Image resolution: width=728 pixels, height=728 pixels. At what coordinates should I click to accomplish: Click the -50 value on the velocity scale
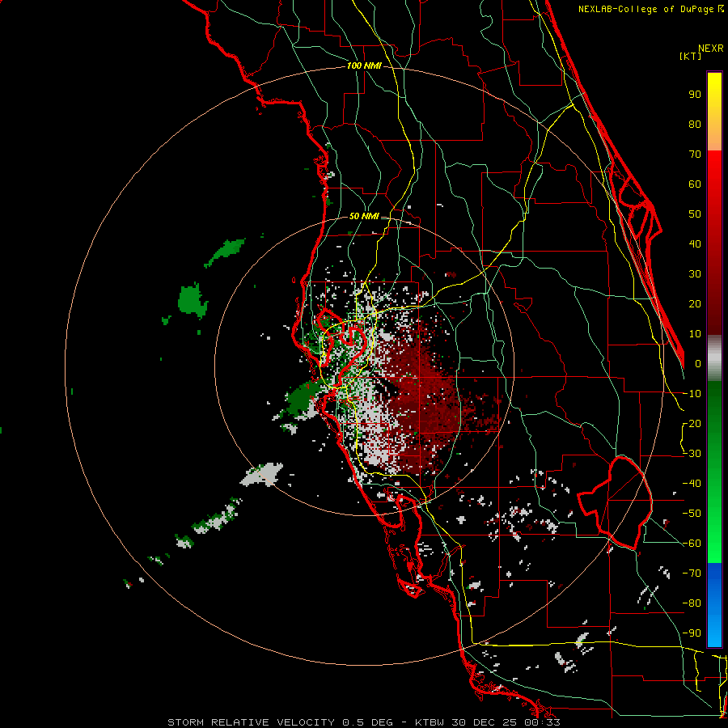click(x=692, y=513)
